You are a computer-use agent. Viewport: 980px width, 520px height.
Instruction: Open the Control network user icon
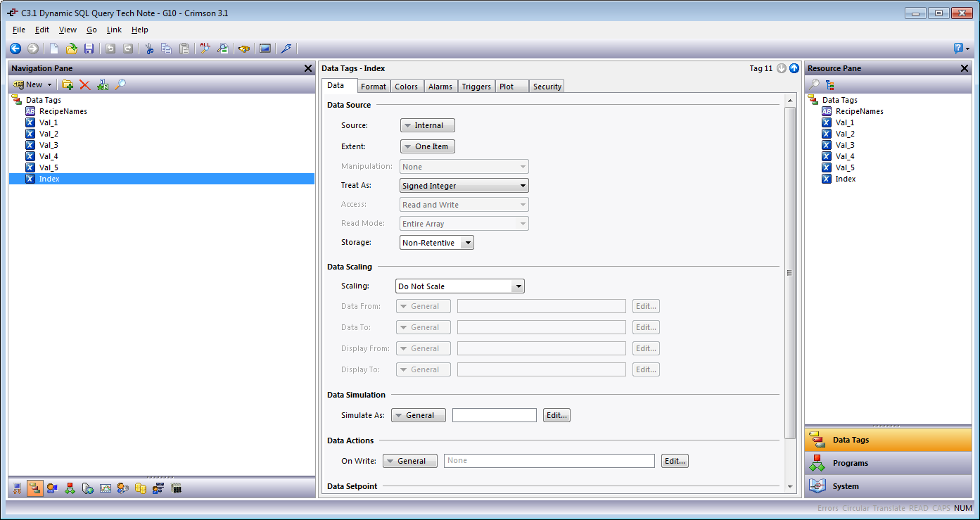158,488
